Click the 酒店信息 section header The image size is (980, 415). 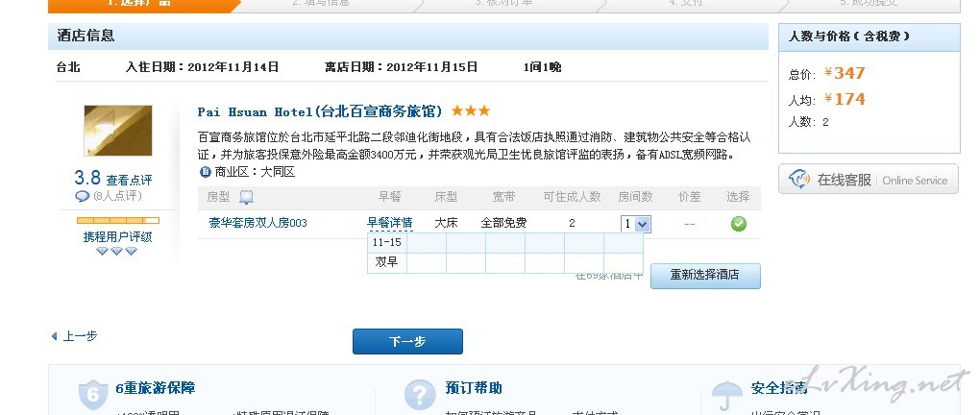[x=408, y=36]
